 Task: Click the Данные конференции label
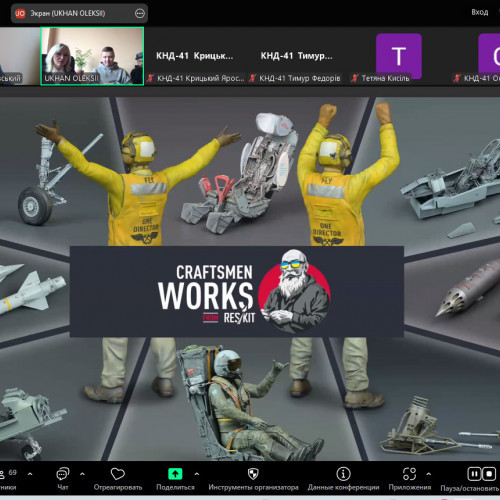click(343, 487)
